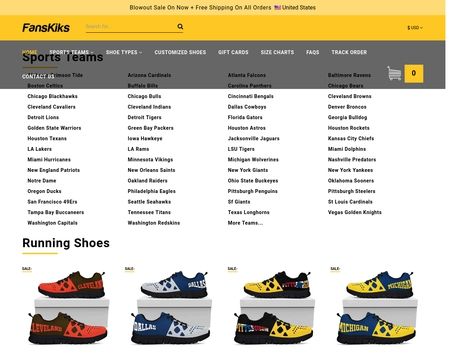This screenshot has height=360, width=450.
Task: Select the Chicago Blackhawks team link
Action: [x=52, y=96]
